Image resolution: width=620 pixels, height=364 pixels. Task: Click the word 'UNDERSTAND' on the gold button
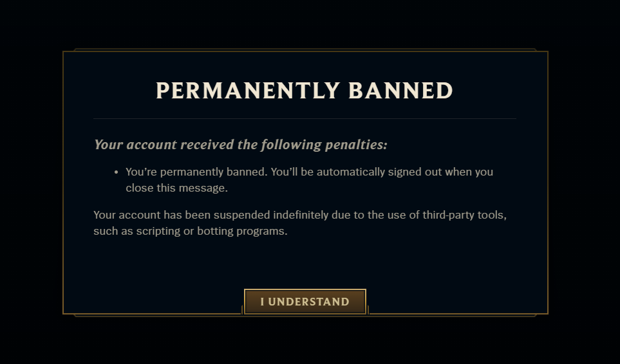click(309, 302)
